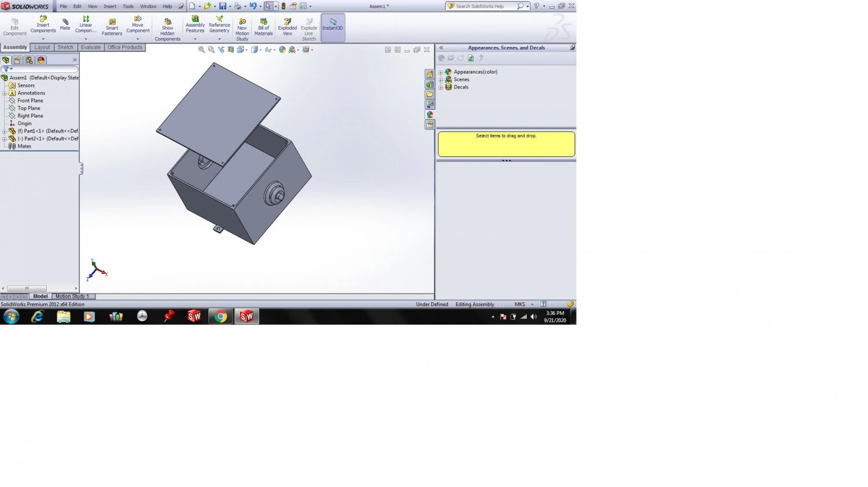Click the feature tree filter field
Screen dimensions: 868x487
[39, 69]
